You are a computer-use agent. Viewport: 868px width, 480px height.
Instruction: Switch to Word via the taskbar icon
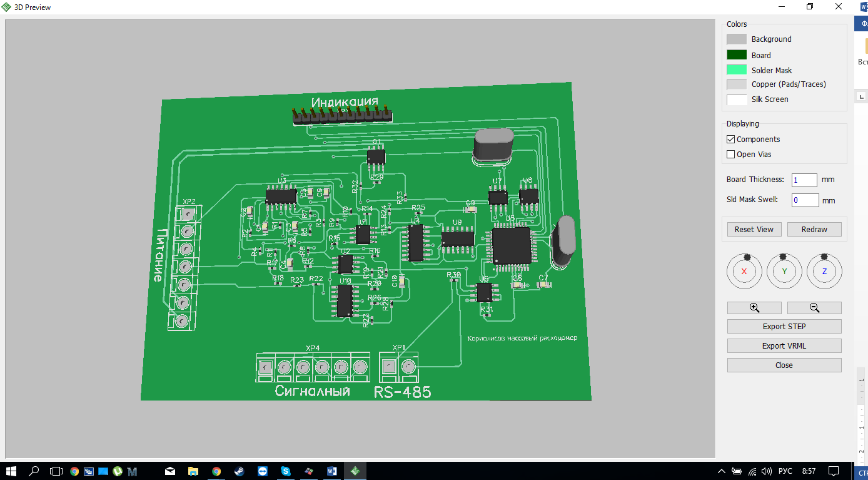coord(332,471)
